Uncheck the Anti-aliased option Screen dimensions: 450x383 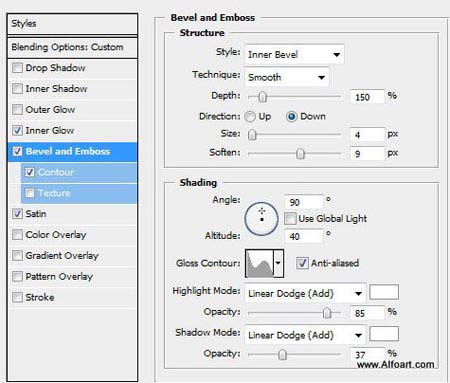[302, 263]
